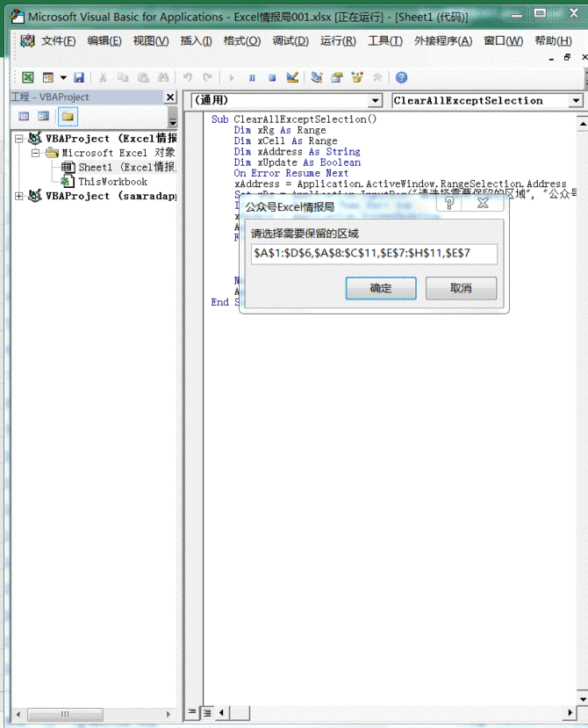Image resolution: width=588 pixels, height=728 pixels.
Task: Click the blue Help question mark icon
Action: [401, 77]
